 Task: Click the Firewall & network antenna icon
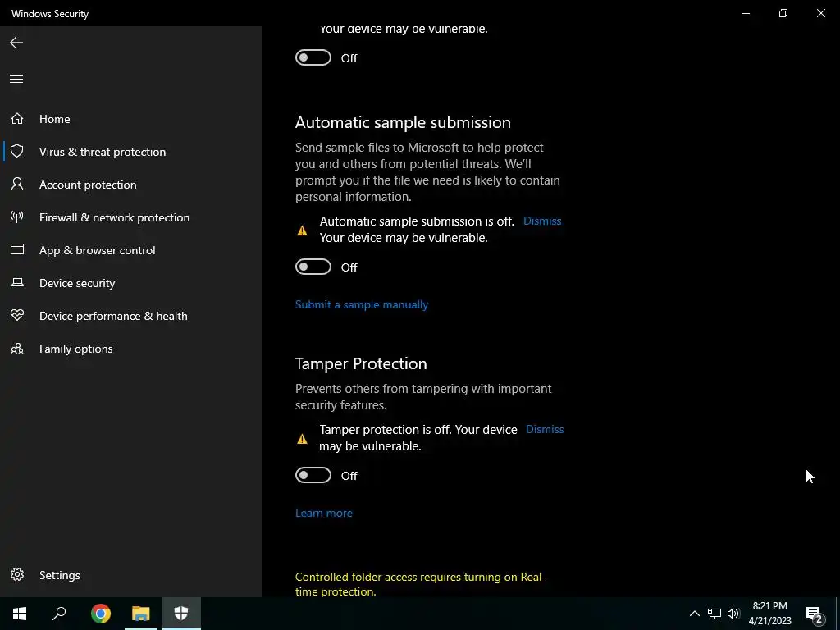[x=17, y=217]
